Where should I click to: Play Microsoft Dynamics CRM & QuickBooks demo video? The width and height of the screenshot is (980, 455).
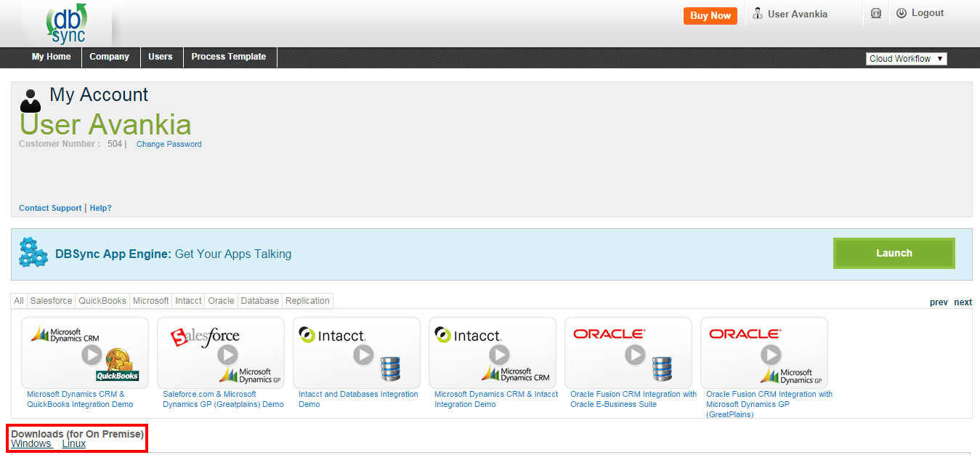pos(92,354)
